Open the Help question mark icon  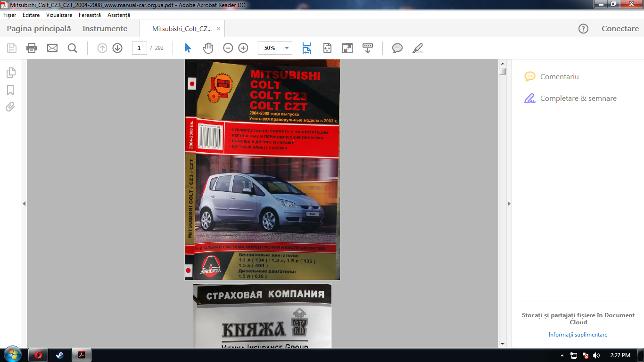pyautogui.click(x=583, y=29)
